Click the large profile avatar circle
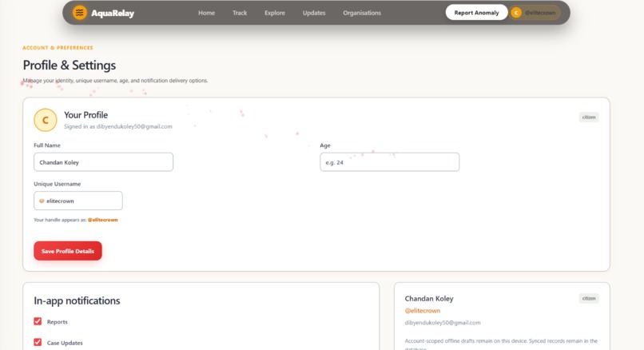Image resolution: width=644 pixels, height=350 pixels. [x=46, y=120]
